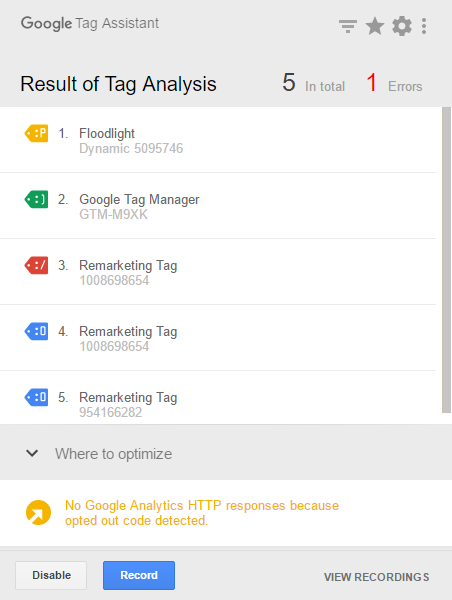The height and width of the screenshot is (600, 452).
Task: Click the Disable button
Action: 51,575
